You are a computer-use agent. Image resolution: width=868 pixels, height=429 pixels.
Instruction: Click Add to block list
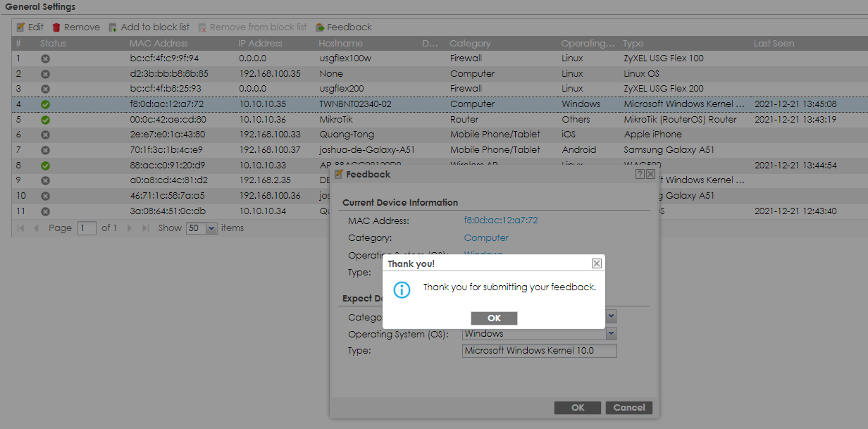coord(149,27)
